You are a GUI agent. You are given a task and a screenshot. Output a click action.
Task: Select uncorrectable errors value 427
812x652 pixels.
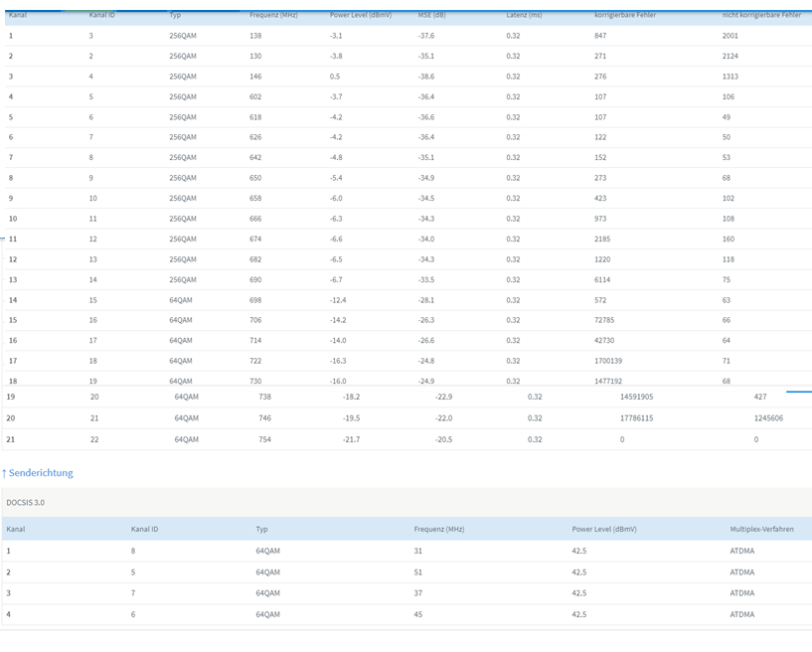(760, 397)
